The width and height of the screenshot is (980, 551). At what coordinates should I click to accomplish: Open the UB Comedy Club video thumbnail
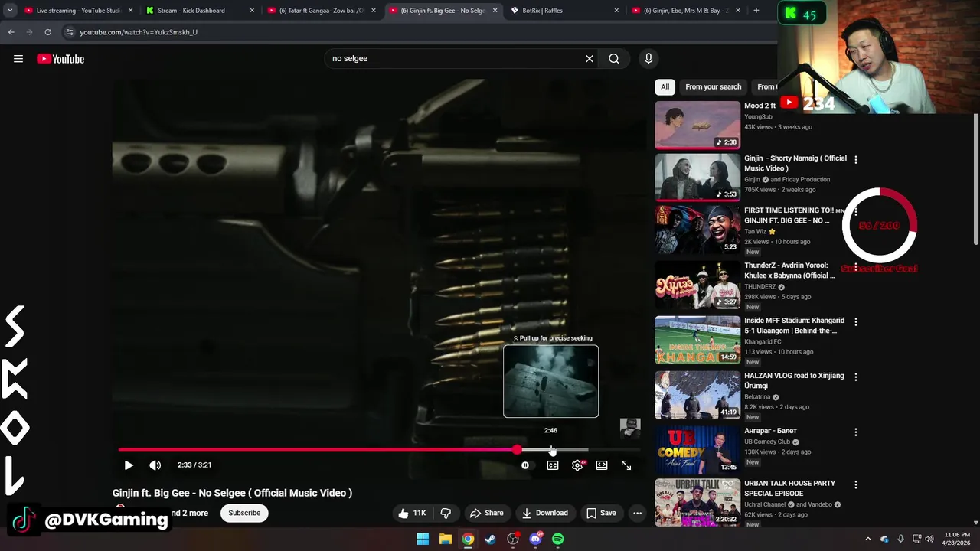(x=697, y=449)
